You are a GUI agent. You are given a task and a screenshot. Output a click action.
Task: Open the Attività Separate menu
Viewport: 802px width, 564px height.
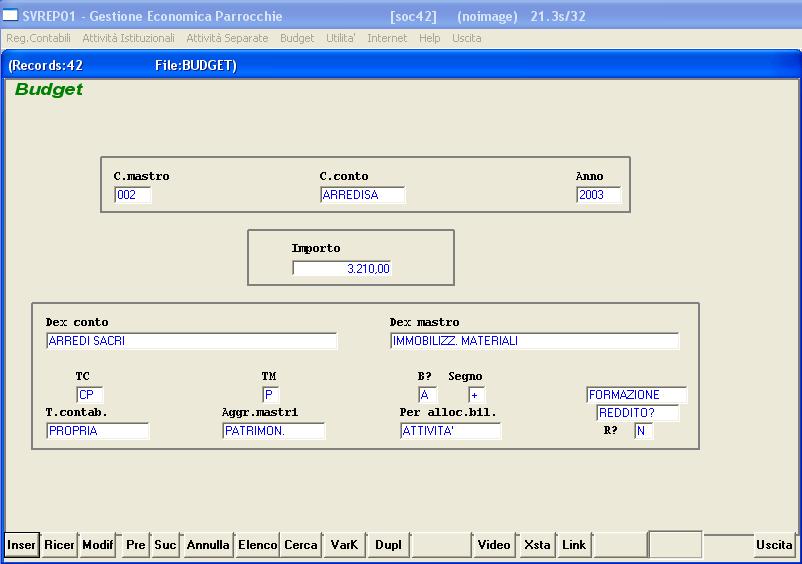coord(227,38)
